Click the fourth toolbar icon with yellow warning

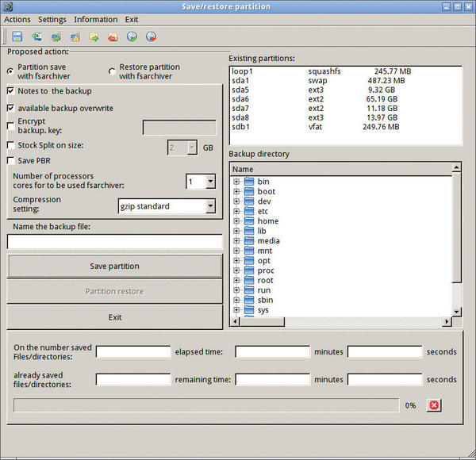(75, 36)
